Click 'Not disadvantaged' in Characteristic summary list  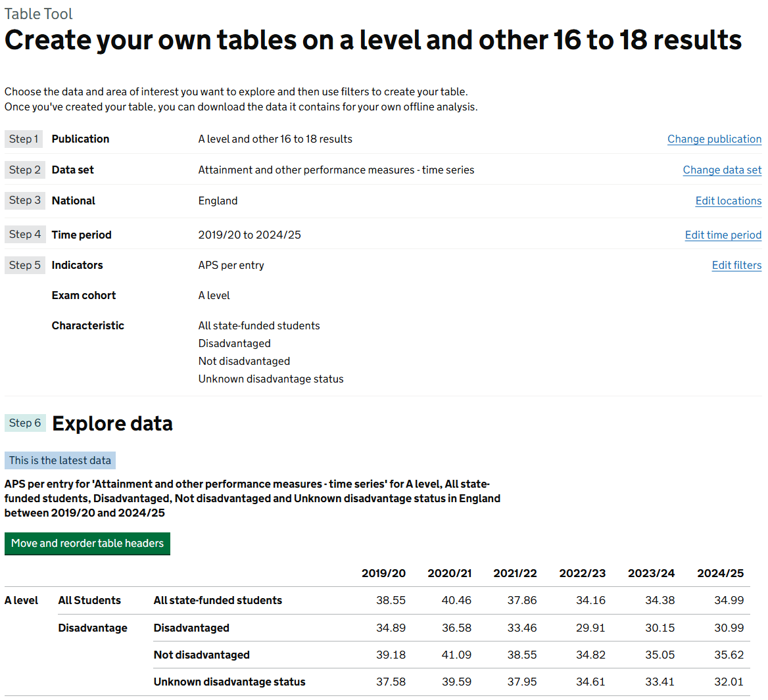click(x=244, y=362)
